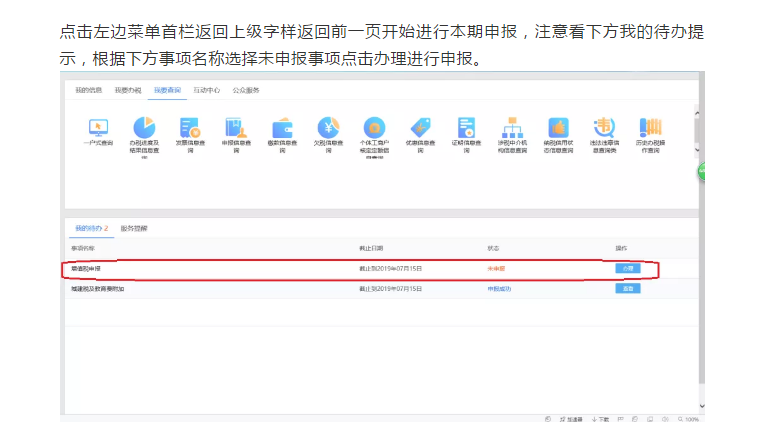Open 欠税信息查询 yen icon
This screenshot has width=769, height=448.
[328, 128]
